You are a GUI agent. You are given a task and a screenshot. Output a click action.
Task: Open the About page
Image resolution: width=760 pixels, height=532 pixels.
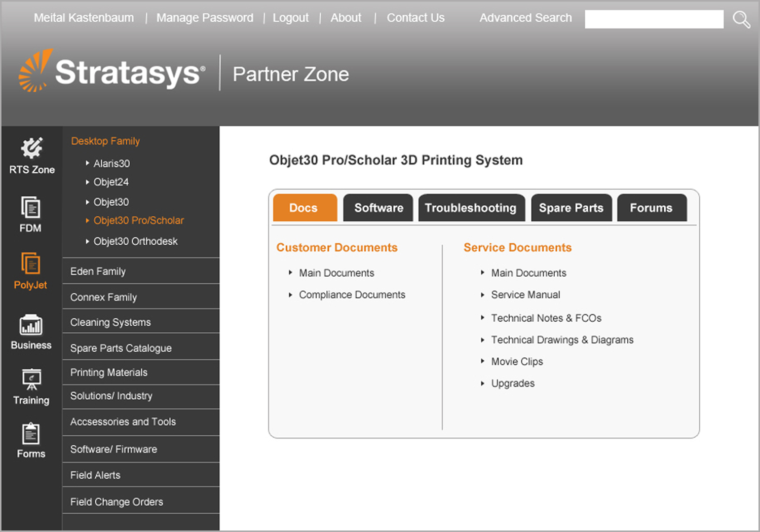coord(346,18)
